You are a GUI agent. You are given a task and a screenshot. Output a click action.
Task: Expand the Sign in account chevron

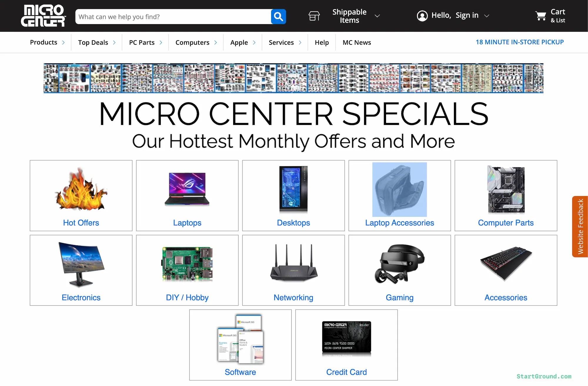(x=487, y=16)
